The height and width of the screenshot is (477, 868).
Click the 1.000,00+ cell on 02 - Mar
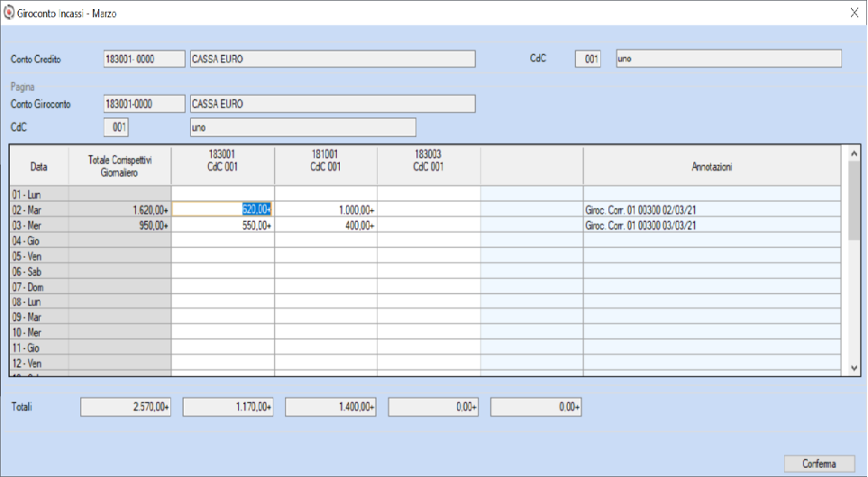pyautogui.click(x=325, y=210)
